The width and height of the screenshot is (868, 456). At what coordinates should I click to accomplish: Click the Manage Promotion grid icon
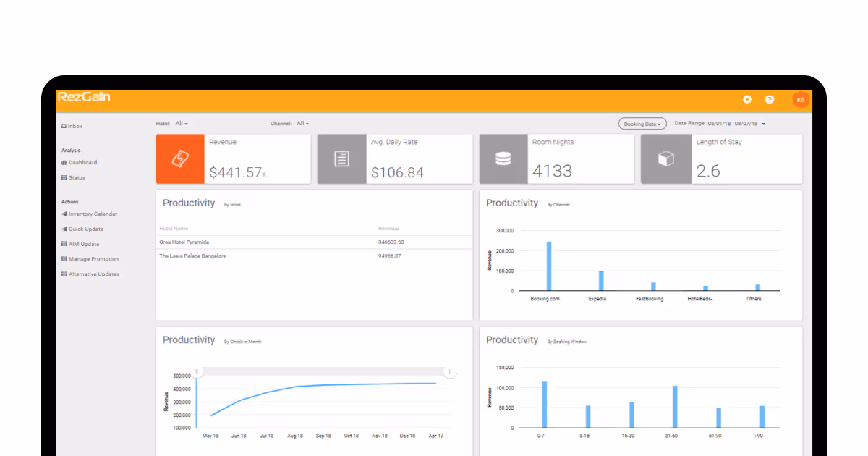pyautogui.click(x=64, y=259)
